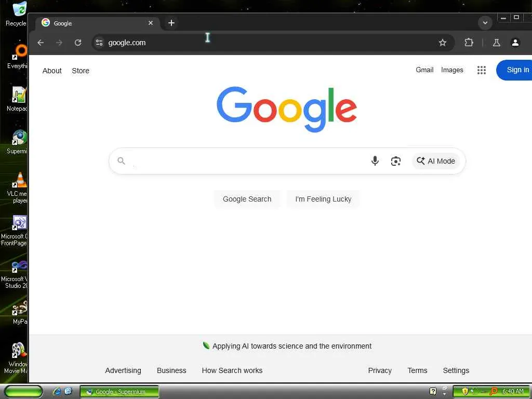532x399 pixels.
Task: Open the Extensions puzzle icon
Action: point(469,43)
